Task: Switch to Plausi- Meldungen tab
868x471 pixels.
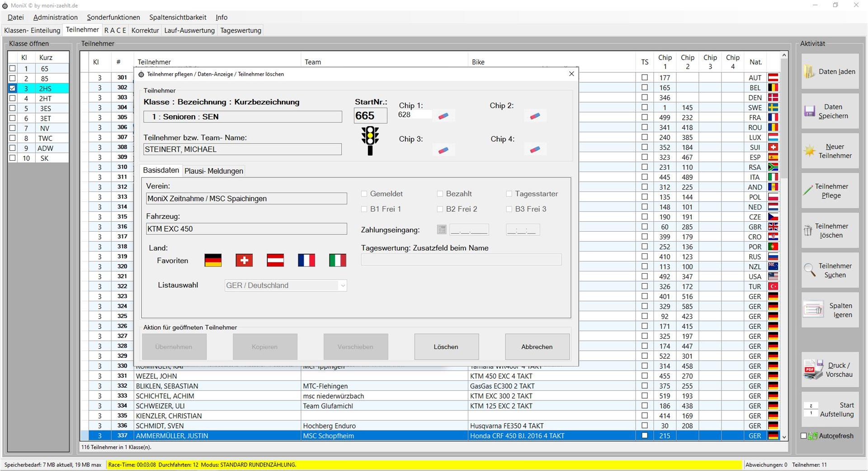Action: pos(214,171)
